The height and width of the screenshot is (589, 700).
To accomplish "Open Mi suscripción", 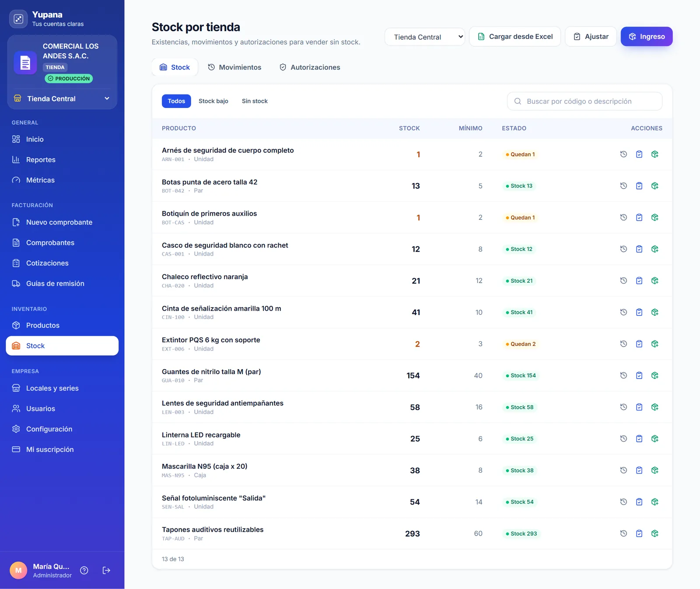I will tap(62, 449).
